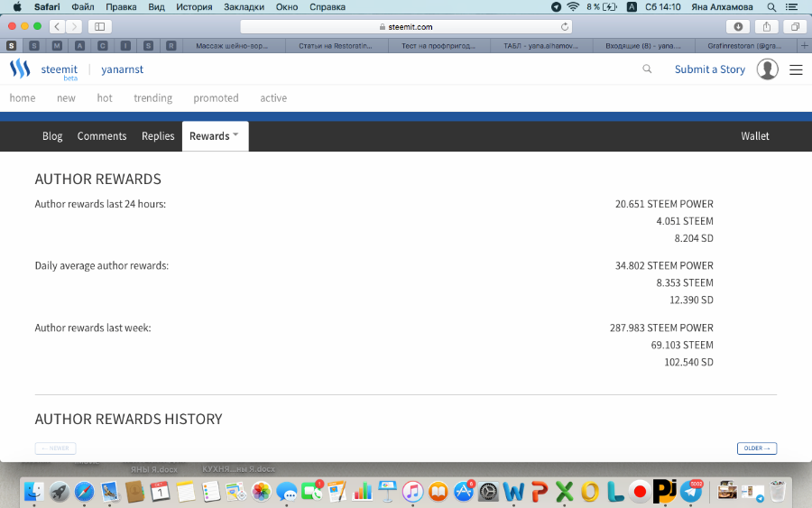Open the Файл menu
The width and height of the screenshot is (812, 508).
pyautogui.click(x=83, y=6)
